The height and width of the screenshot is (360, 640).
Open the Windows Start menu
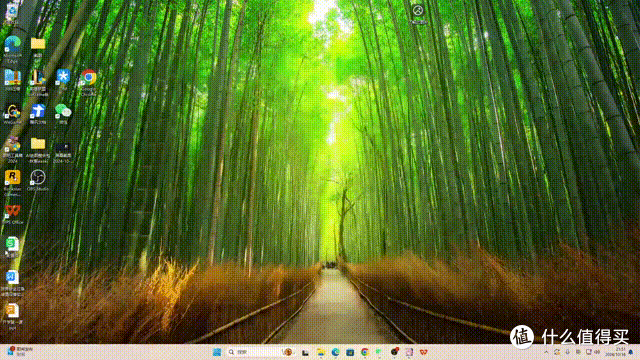pos(217,352)
